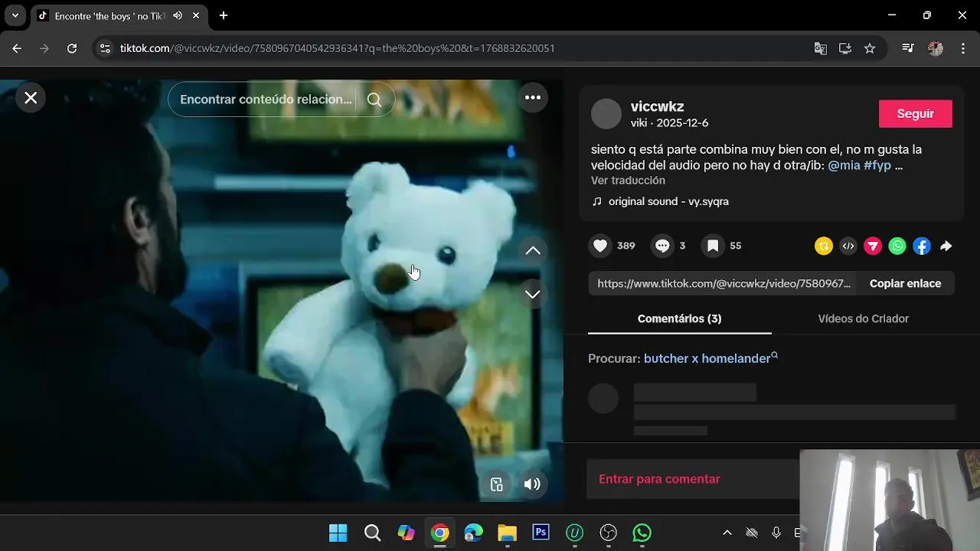This screenshot has width=980, height=551.
Task: Close the TikTok video viewer
Action: tap(31, 98)
